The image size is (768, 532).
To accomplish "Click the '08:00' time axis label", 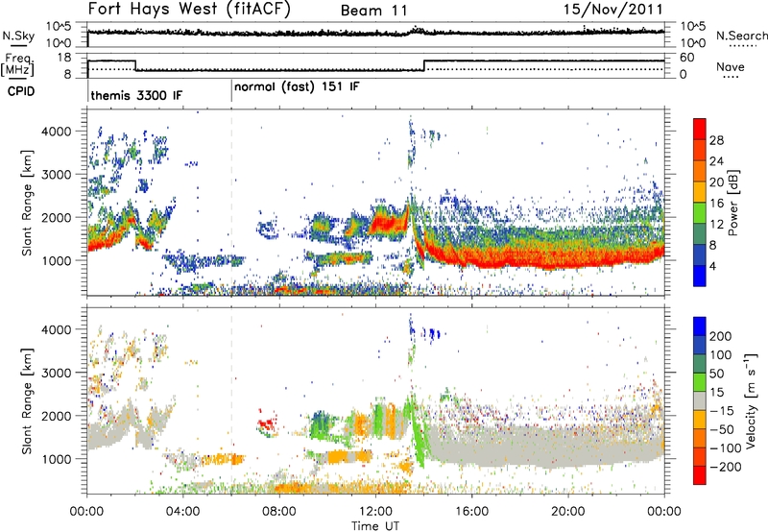I will 279,512.
